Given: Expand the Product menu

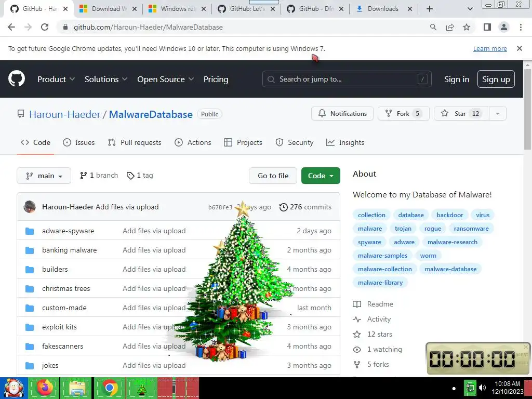Looking at the screenshot, I should (56, 79).
